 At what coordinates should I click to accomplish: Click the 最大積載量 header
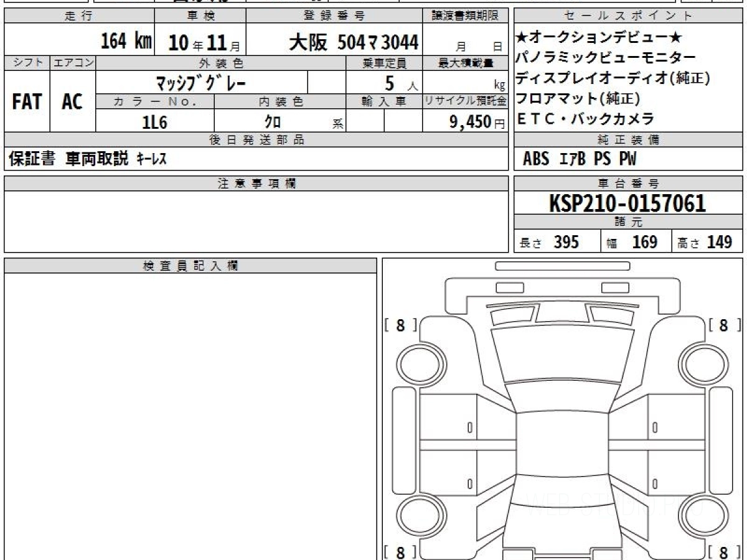point(466,63)
